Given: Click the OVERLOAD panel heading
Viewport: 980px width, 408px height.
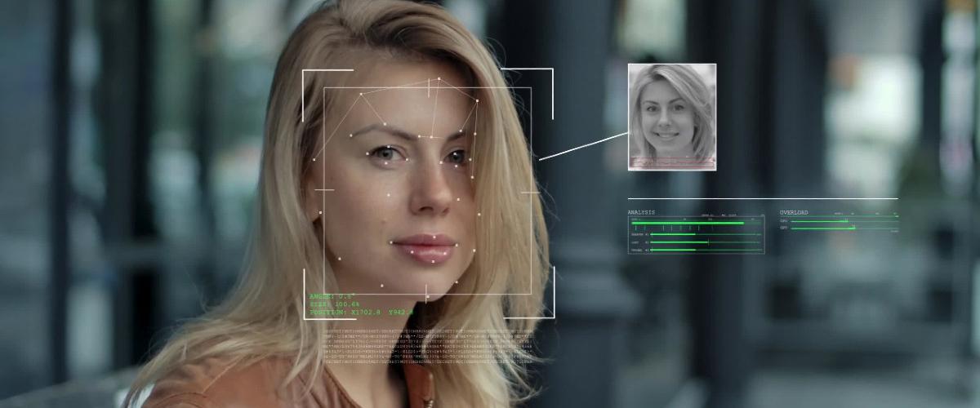Looking at the screenshot, I should point(793,212).
